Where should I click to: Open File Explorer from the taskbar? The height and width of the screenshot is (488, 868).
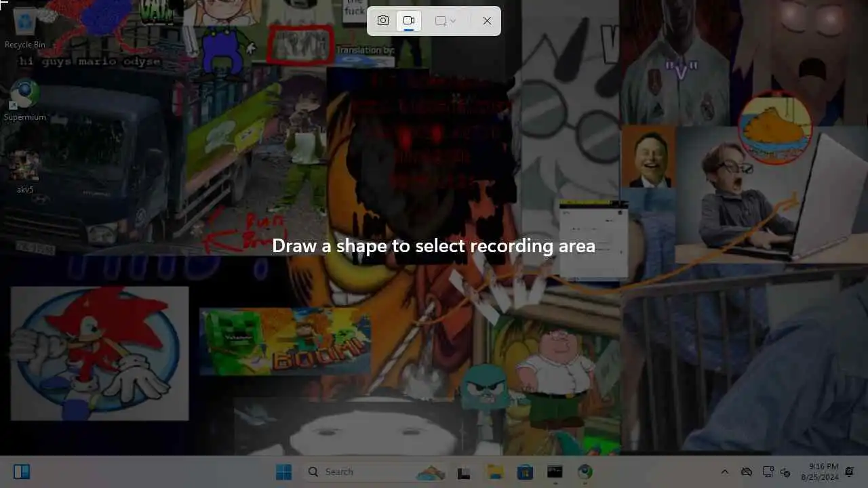[494, 472]
